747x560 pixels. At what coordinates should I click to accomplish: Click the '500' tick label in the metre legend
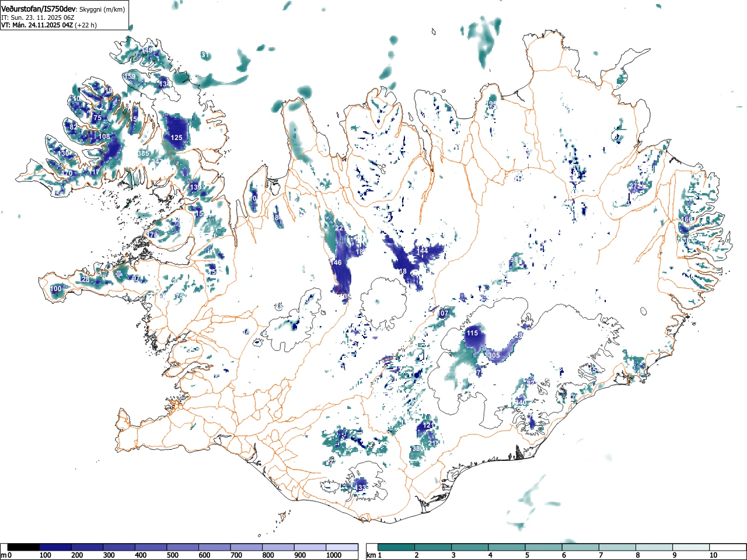pyautogui.click(x=173, y=555)
